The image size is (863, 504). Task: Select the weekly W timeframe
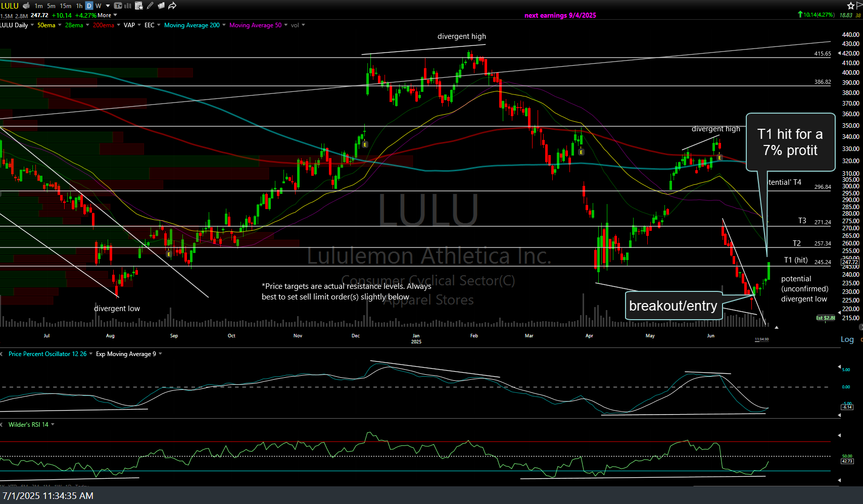99,6
